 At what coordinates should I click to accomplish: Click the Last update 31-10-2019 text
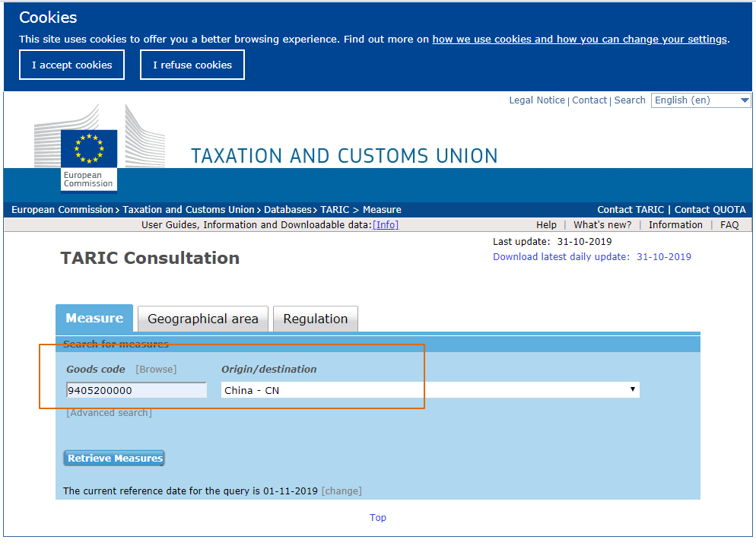point(552,242)
